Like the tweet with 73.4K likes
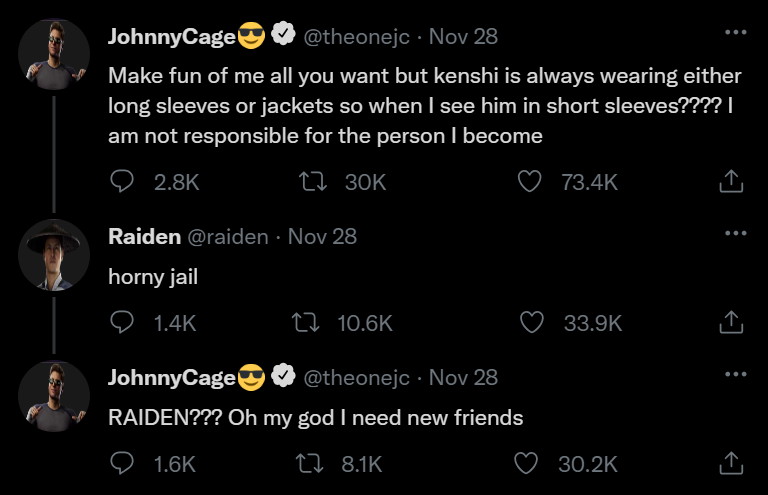The width and height of the screenshot is (768, 495). tap(530, 181)
